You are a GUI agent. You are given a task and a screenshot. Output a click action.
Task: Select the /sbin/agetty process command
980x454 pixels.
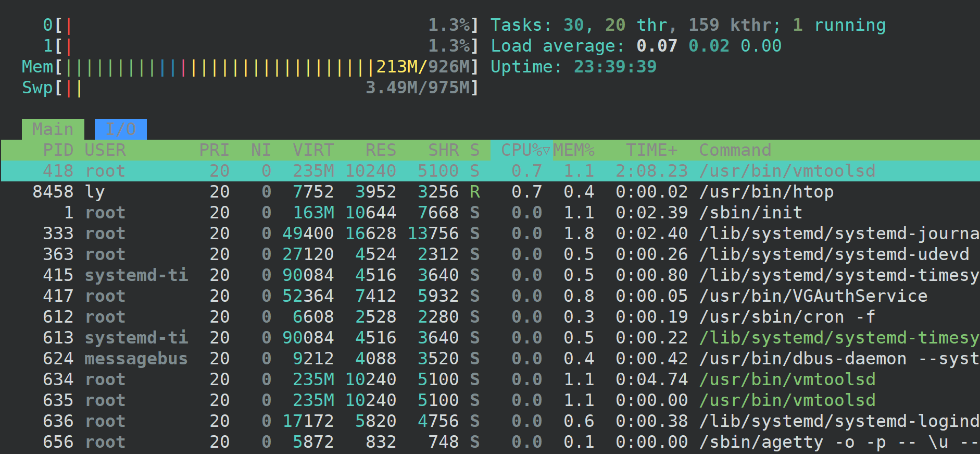click(839, 442)
